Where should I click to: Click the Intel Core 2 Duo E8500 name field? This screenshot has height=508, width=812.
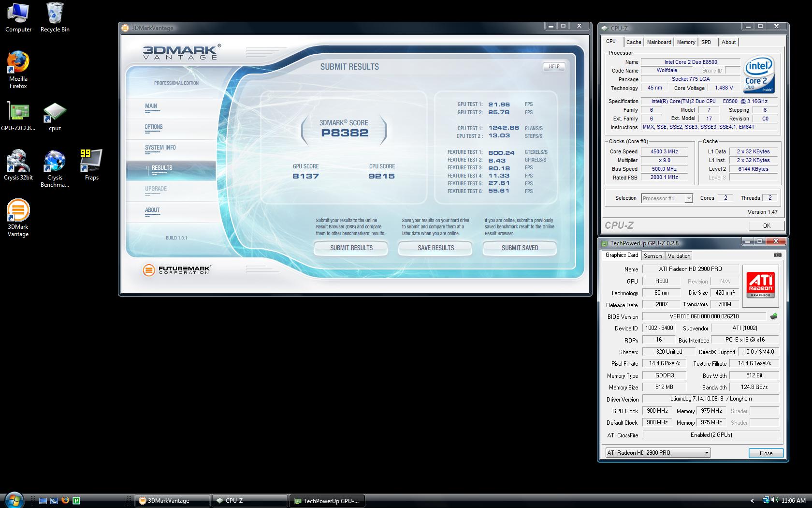click(691, 62)
